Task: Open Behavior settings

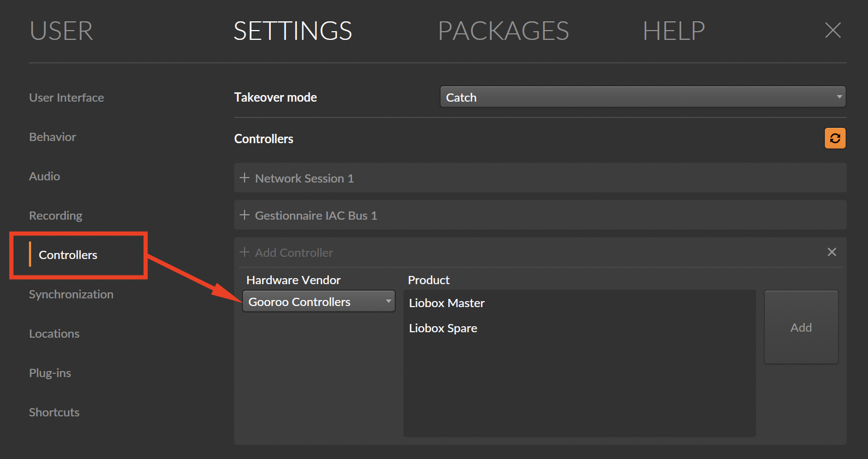Action: 52,137
